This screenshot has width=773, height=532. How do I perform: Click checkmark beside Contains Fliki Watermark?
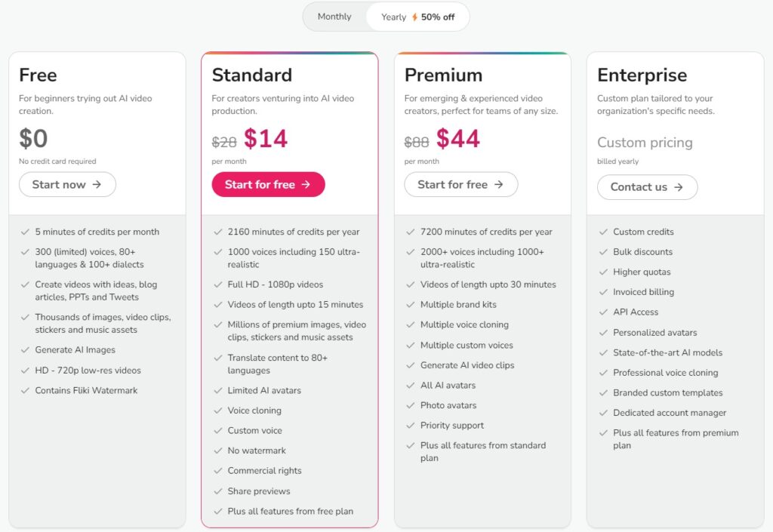(25, 391)
